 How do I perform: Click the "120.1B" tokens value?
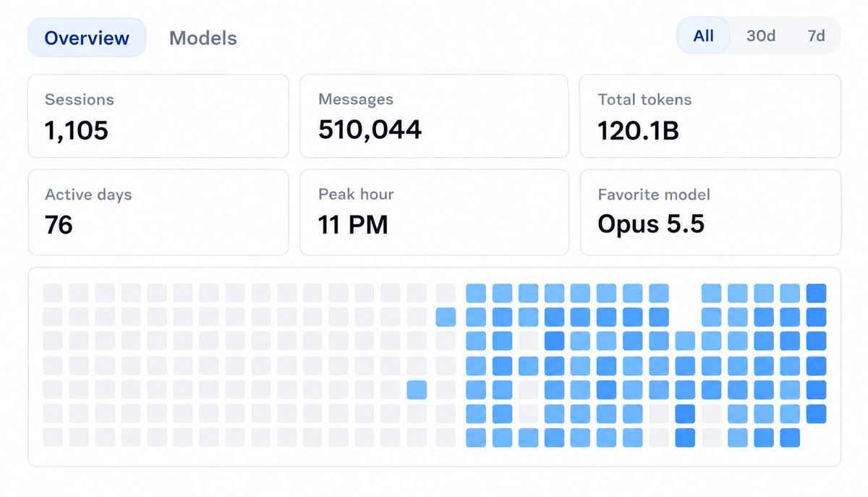pyautogui.click(x=638, y=130)
